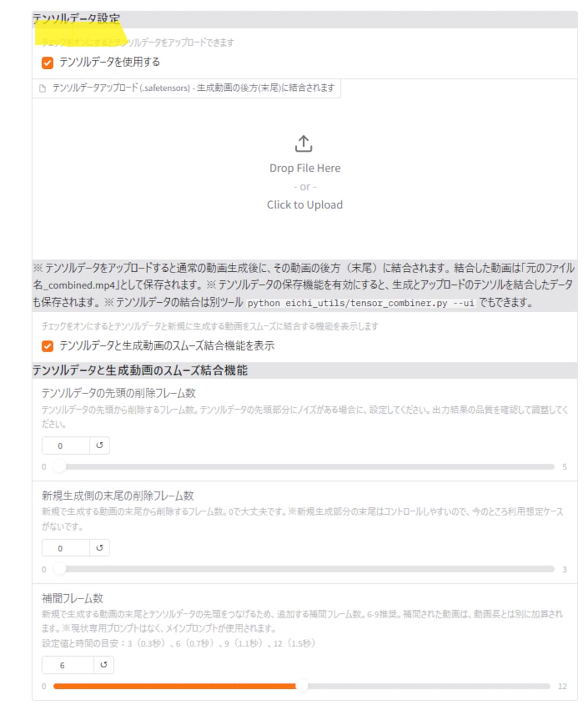Click テンソルデータと生成動画のスムーズ結合機能 section heading
Screen dimensions: 588x705
[x=140, y=371]
